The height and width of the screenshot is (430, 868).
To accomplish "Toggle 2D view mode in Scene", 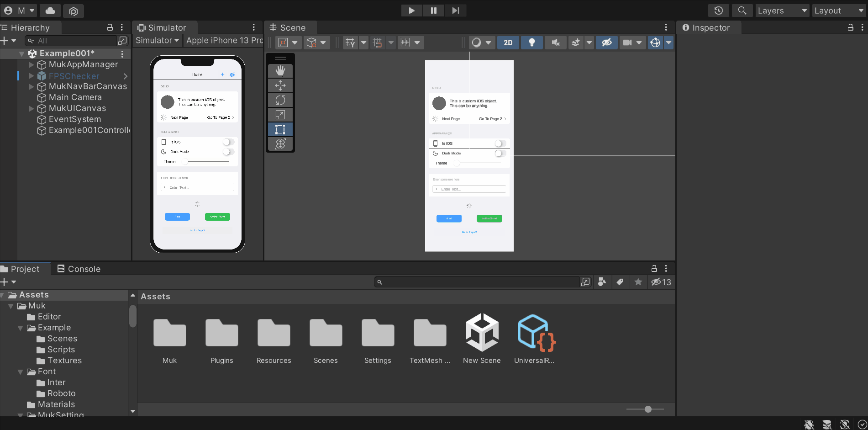I will pos(508,42).
